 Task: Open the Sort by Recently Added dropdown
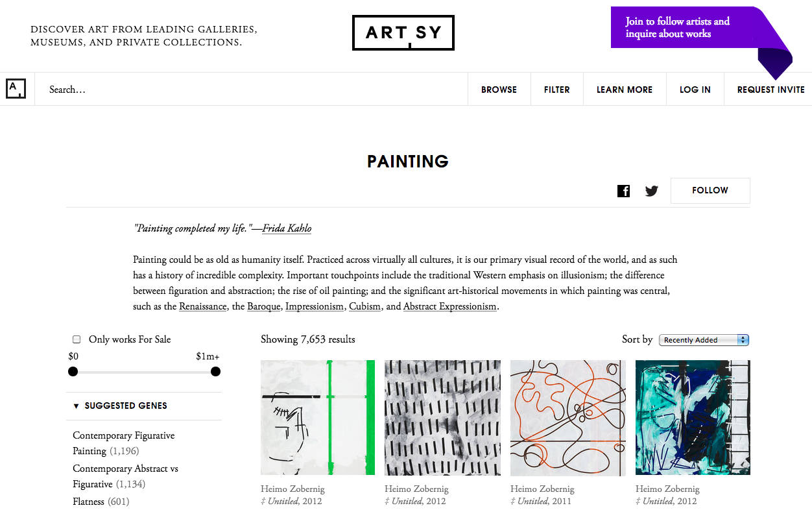click(x=704, y=340)
